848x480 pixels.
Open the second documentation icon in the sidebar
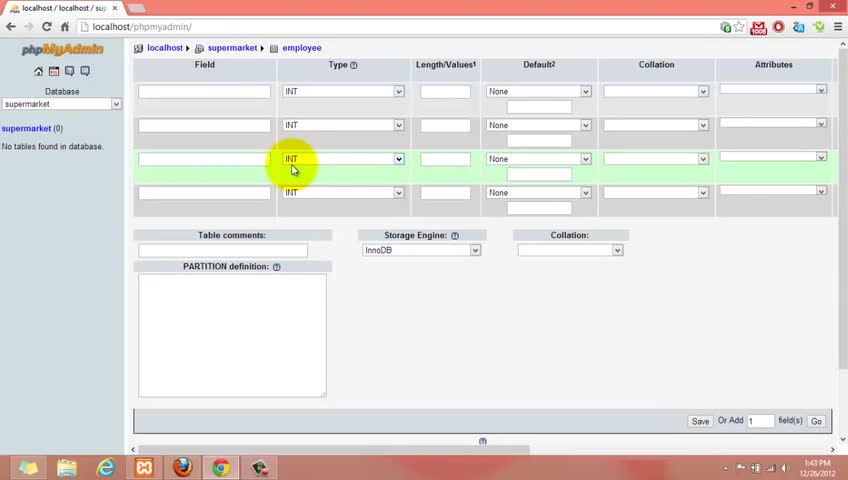click(85, 71)
